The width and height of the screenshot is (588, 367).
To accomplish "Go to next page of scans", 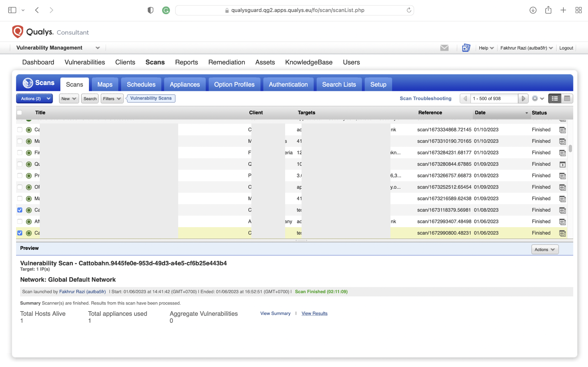I will (x=523, y=98).
